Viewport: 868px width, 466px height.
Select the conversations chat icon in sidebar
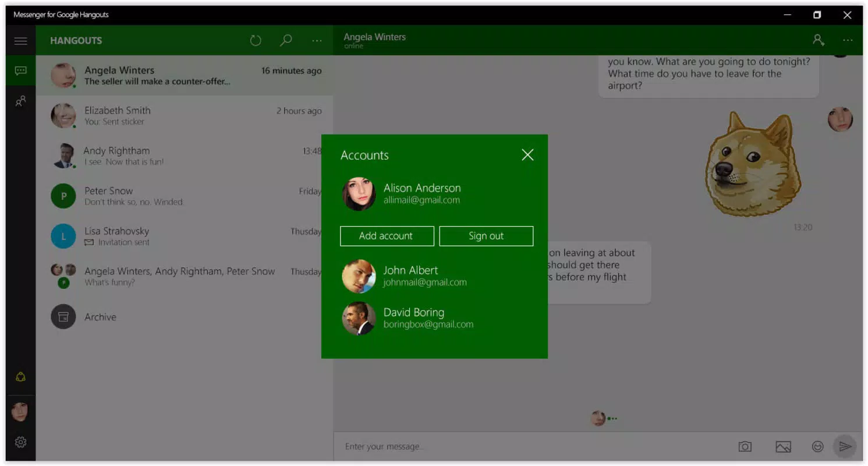pyautogui.click(x=21, y=71)
